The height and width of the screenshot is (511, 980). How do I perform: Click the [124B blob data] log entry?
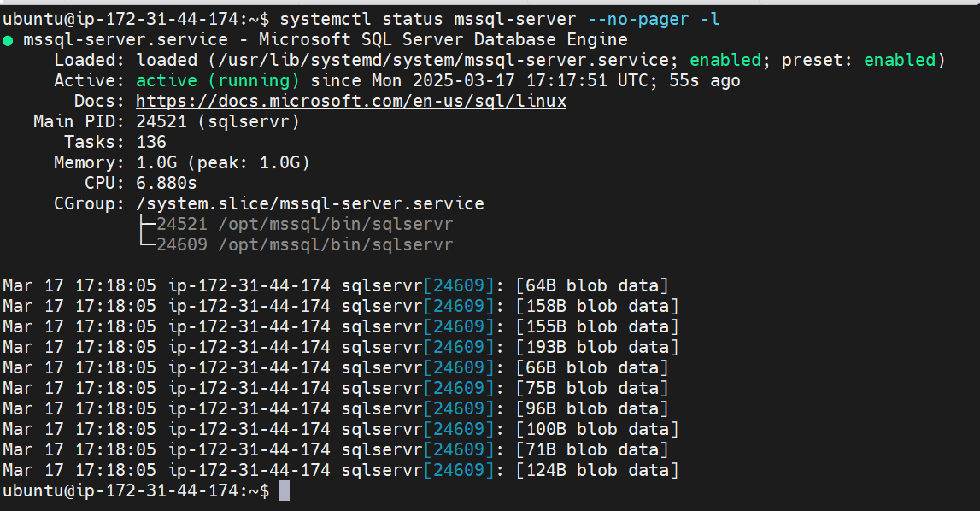[597, 470]
